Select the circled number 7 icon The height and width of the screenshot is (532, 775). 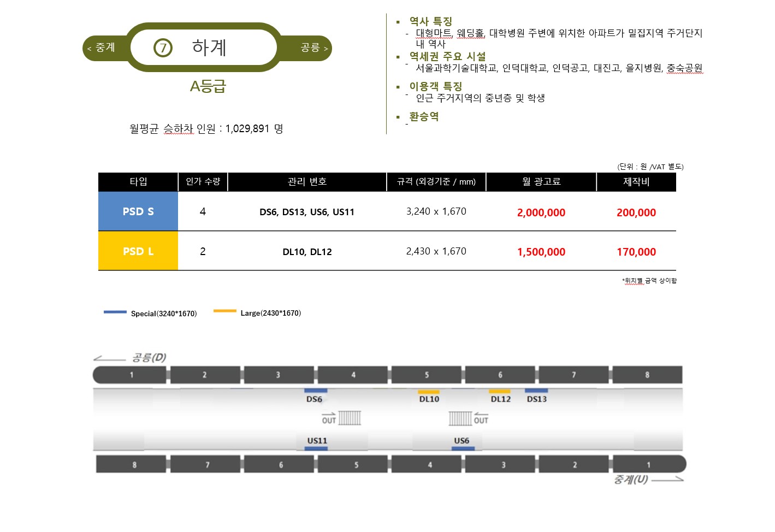163,48
